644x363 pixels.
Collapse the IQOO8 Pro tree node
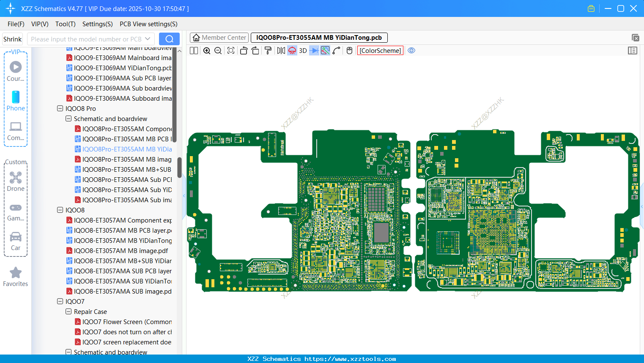(x=60, y=109)
